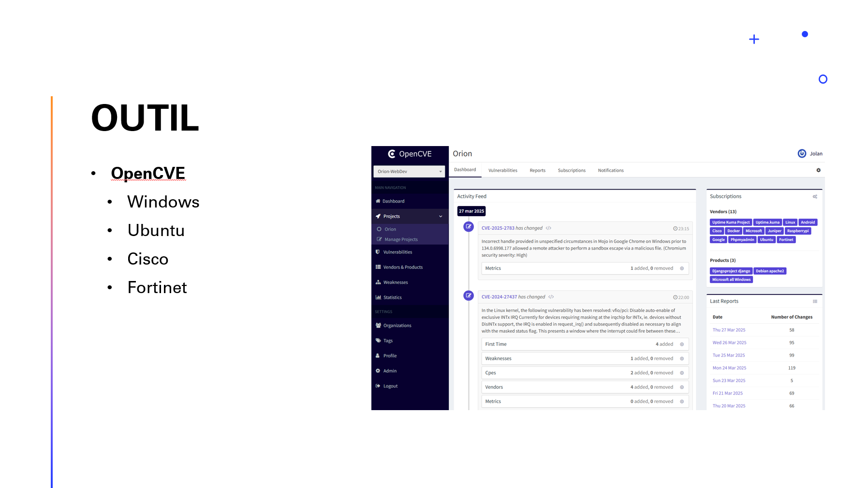The image size is (868, 488).
Task: Expand the Cpes change row
Action: coord(585,373)
